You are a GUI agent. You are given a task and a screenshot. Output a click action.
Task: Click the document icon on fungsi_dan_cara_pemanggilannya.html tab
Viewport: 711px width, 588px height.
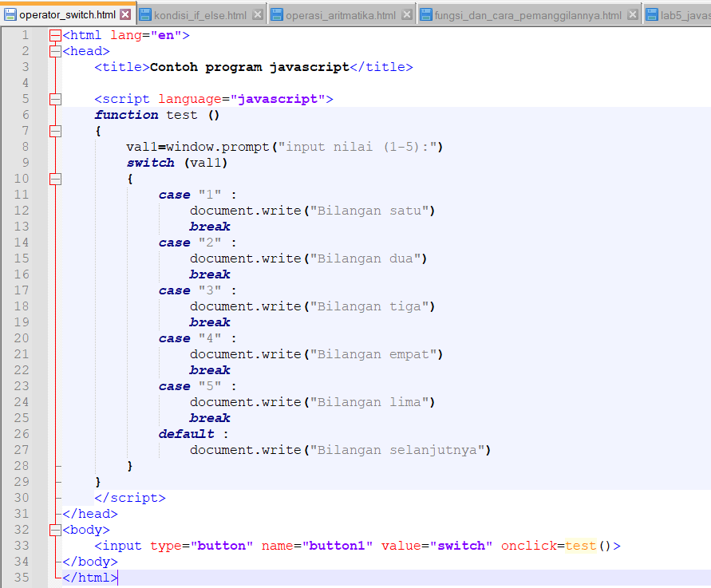point(426,14)
